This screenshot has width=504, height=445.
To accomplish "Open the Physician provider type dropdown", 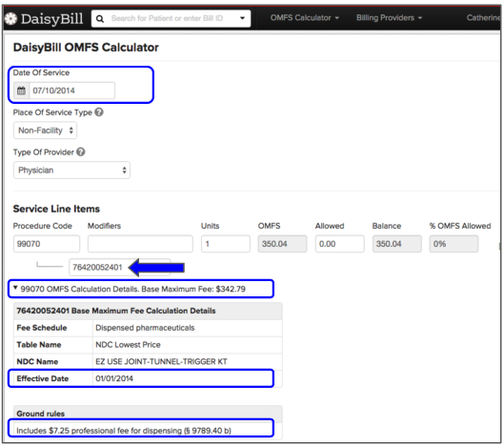I will tap(71, 170).
